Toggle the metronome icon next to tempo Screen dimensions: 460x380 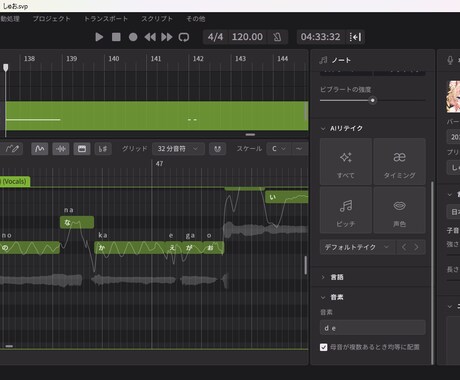[x=277, y=37]
